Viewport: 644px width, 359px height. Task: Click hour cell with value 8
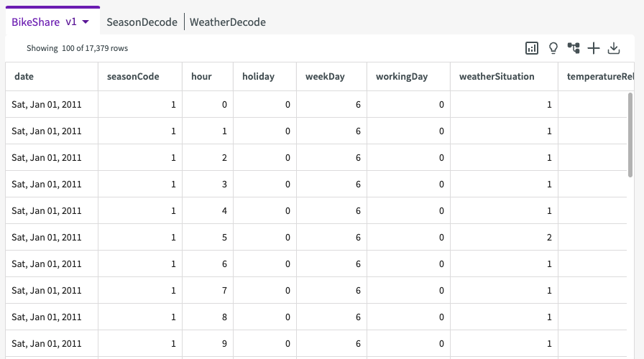(x=208, y=317)
